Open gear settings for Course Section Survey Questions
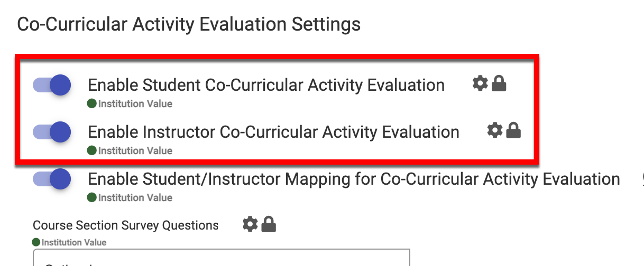The height and width of the screenshot is (266, 644). click(250, 224)
